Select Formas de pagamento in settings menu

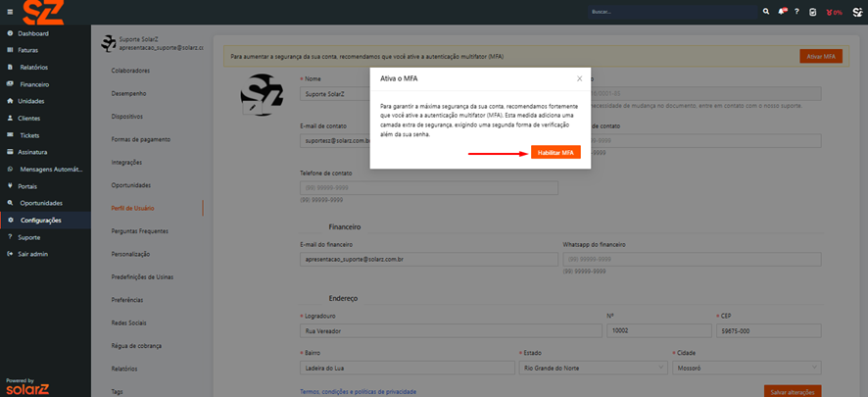140,139
